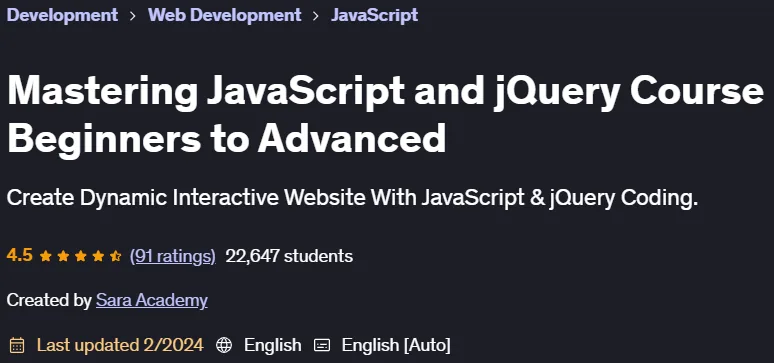Click the first rating star
The image size is (774, 363).
coord(46,256)
